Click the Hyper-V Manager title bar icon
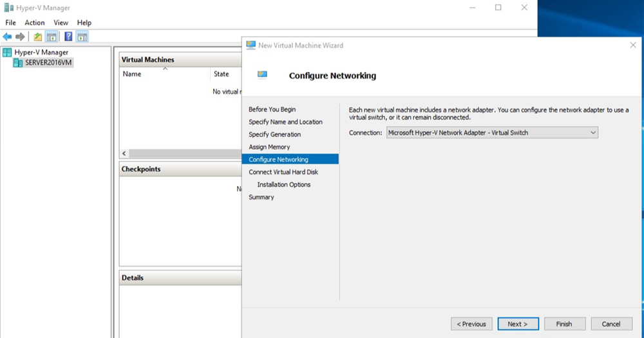 (x=8, y=8)
